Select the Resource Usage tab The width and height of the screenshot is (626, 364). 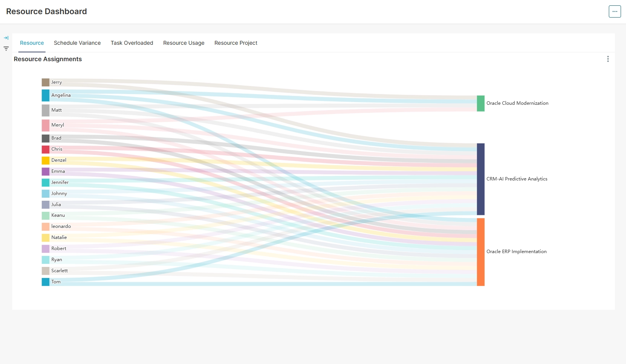[x=184, y=43]
